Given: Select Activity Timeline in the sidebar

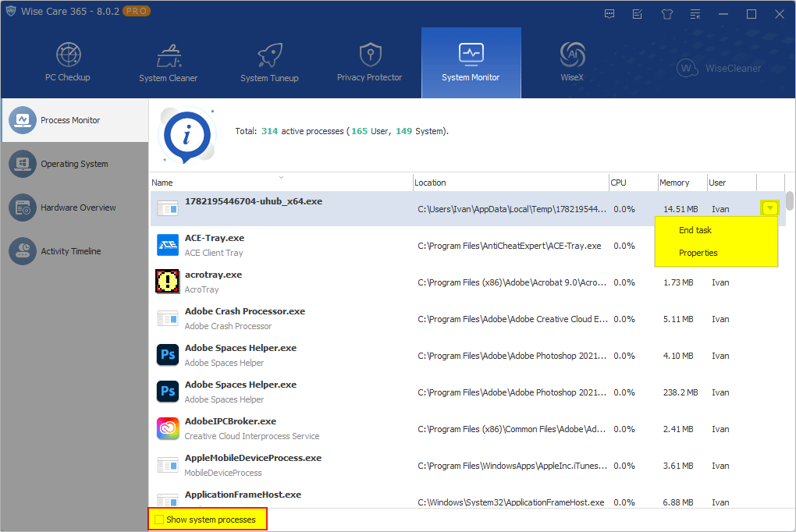Looking at the screenshot, I should pyautogui.click(x=75, y=251).
